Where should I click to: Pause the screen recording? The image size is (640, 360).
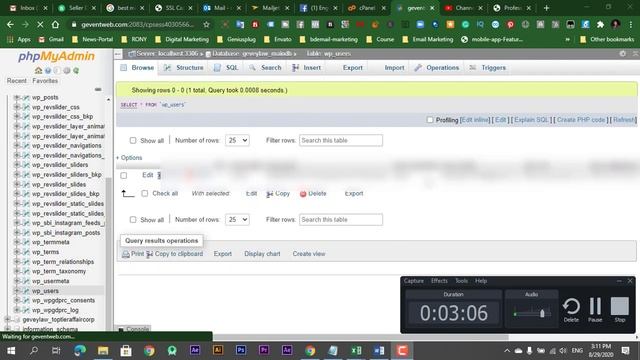[x=596, y=310]
